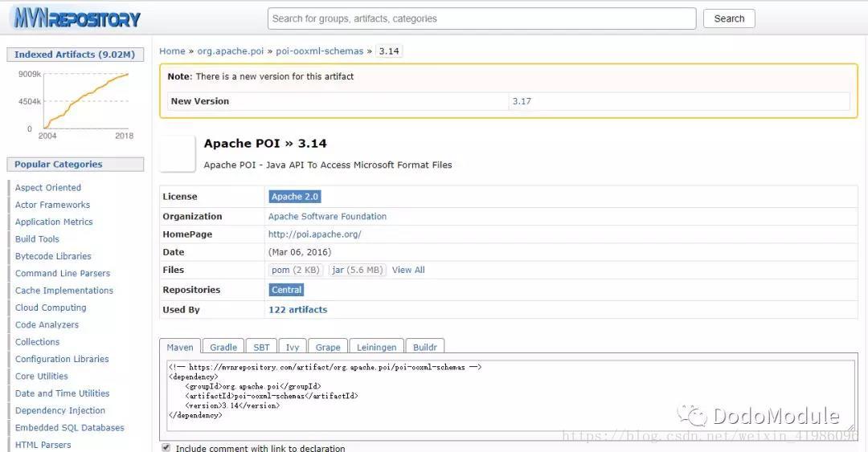Screen dimensions: 868x452
Task: Download the pom (2 KB) file
Action: tap(296, 270)
